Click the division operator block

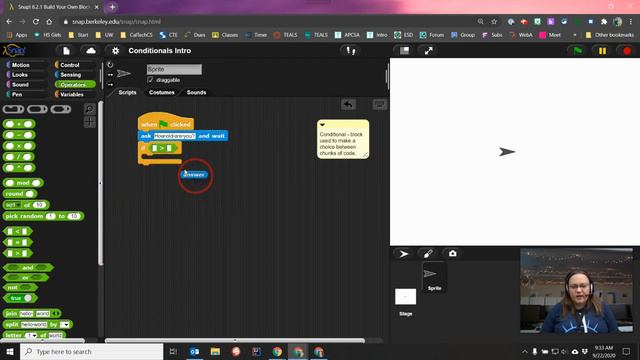[x=19, y=157]
